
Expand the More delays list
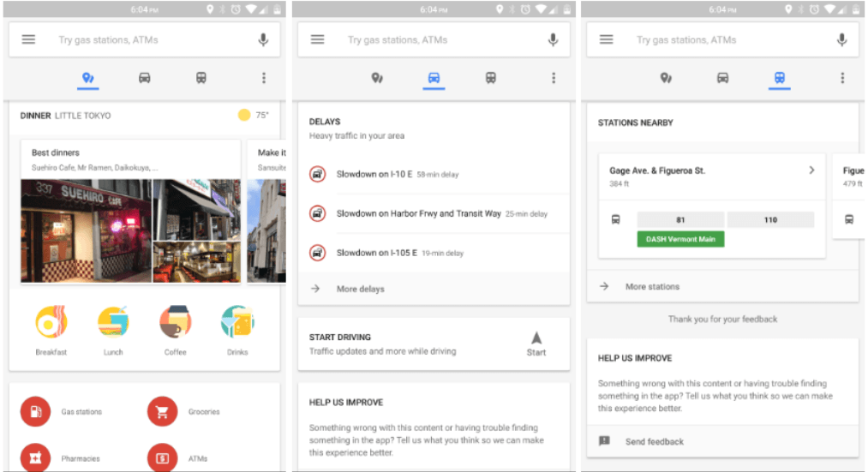click(x=360, y=289)
